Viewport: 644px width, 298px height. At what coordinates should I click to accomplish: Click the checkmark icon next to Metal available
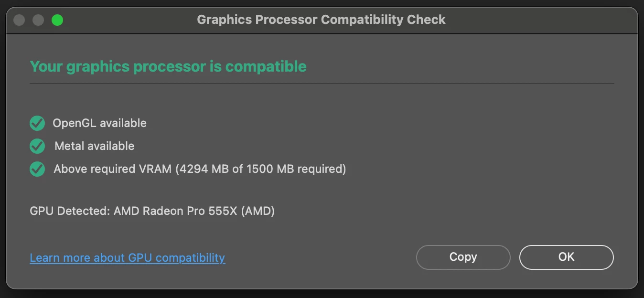tap(37, 146)
